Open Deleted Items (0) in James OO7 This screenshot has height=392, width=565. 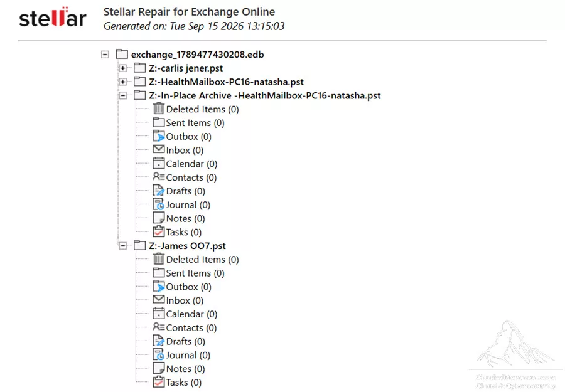click(x=203, y=260)
